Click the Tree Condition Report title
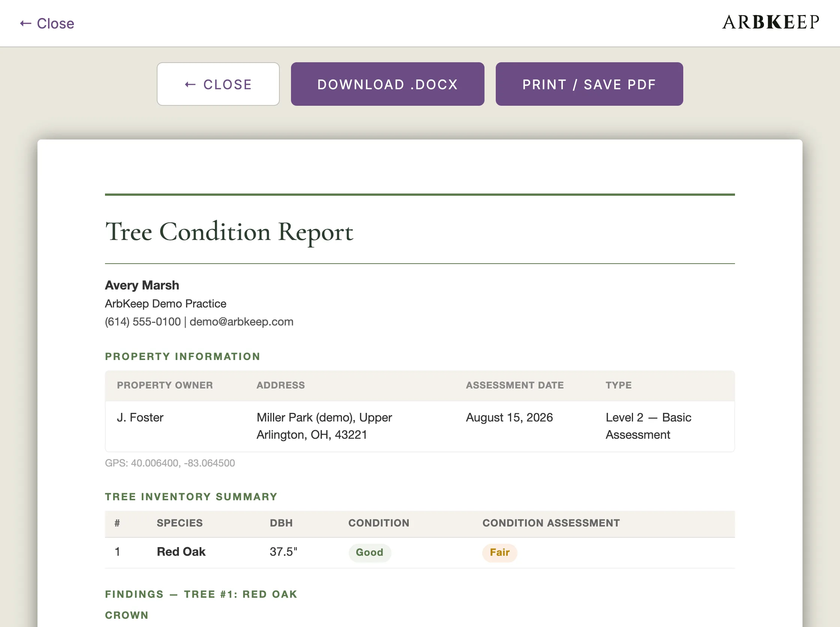Image resolution: width=840 pixels, height=627 pixels. tap(229, 231)
